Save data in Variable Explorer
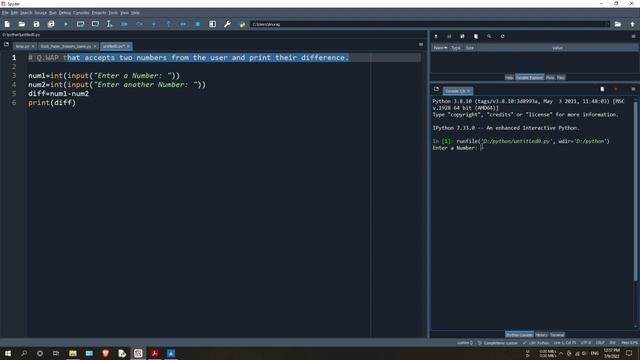The image size is (640, 360). [x=449, y=36]
